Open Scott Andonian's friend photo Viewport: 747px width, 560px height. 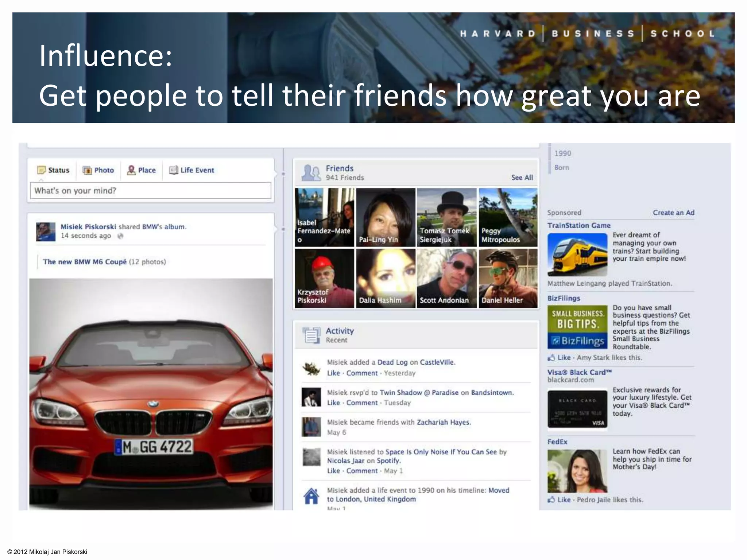pos(446,279)
